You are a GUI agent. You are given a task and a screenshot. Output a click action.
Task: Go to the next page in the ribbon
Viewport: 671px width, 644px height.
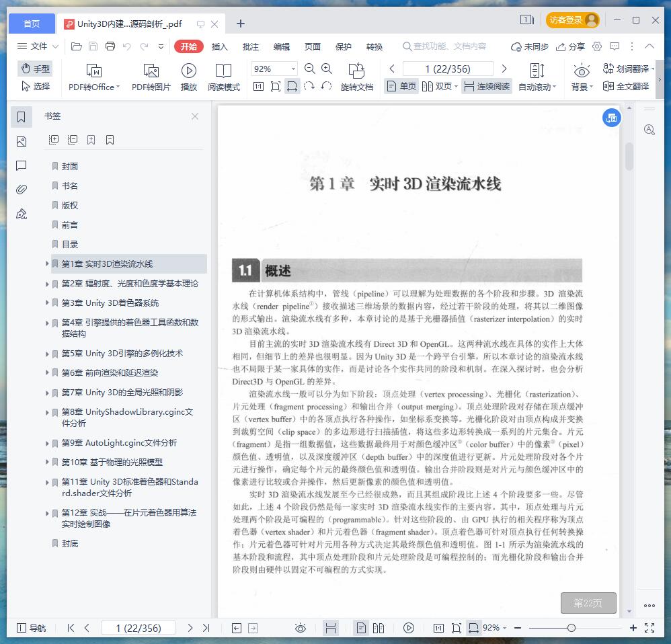click(x=504, y=69)
